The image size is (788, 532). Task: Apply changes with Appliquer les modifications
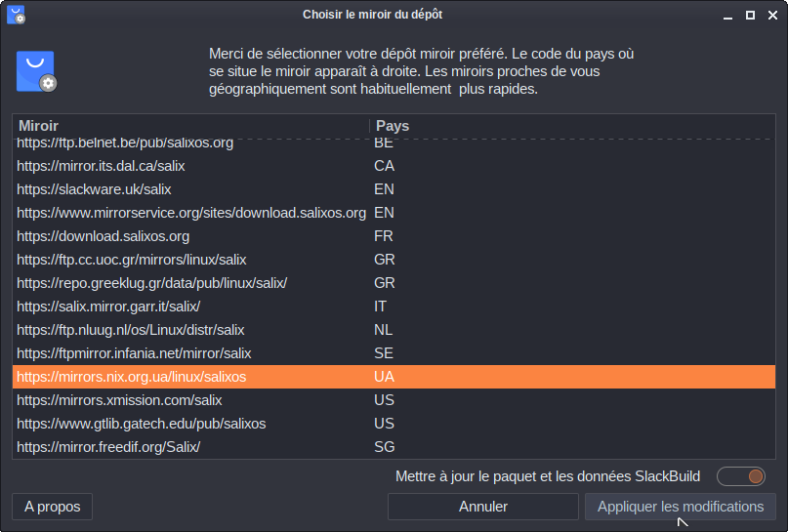tap(680, 507)
